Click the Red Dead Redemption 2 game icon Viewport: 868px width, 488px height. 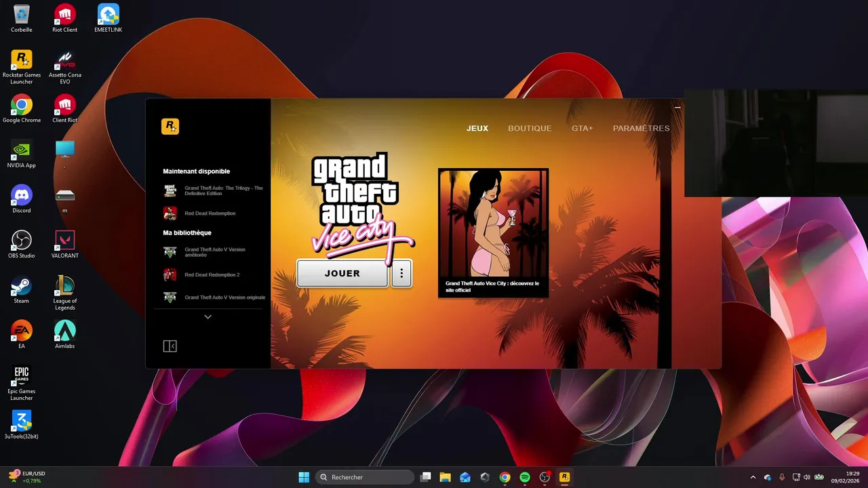click(170, 274)
